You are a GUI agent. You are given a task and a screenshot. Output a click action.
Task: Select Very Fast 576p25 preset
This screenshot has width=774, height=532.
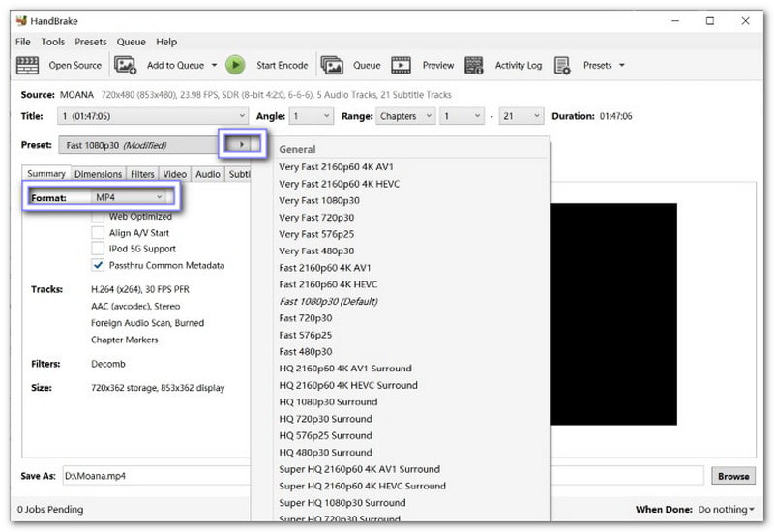(316, 234)
